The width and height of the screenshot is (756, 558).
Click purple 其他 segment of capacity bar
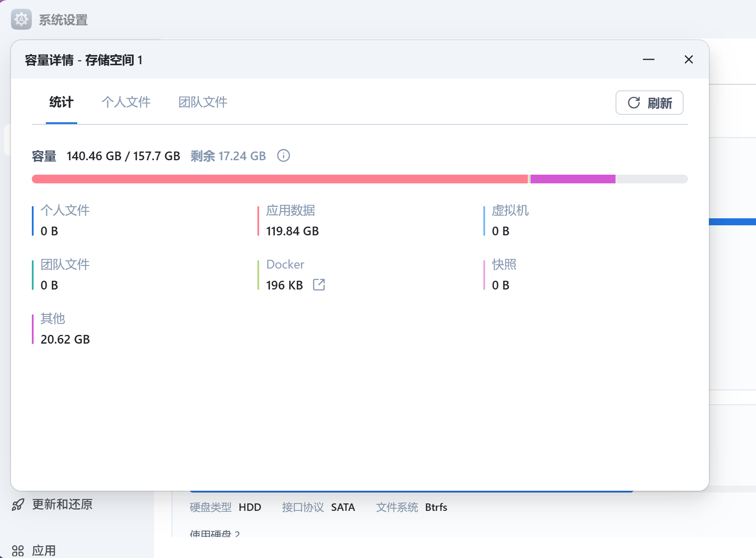coord(572,179)
